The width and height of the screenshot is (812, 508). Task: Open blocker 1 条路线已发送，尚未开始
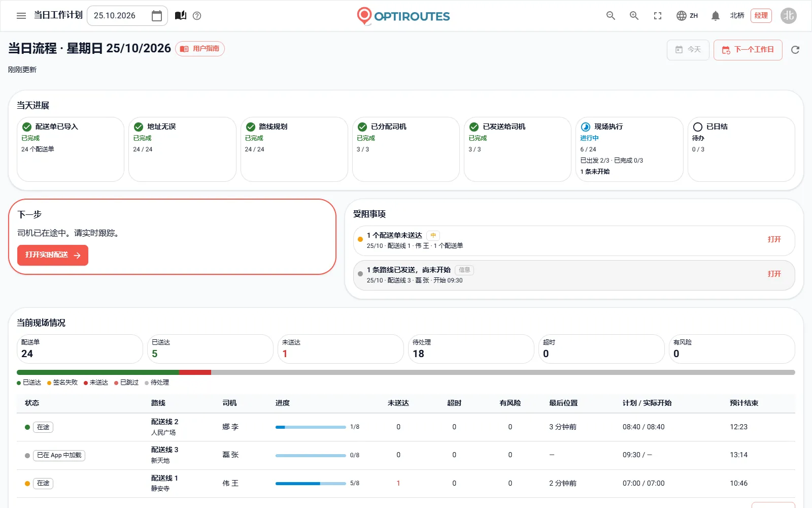click(574, 275)
